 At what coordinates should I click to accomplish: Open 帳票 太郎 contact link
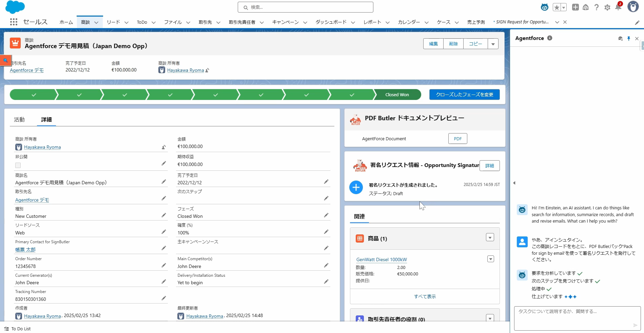point(25,250)
